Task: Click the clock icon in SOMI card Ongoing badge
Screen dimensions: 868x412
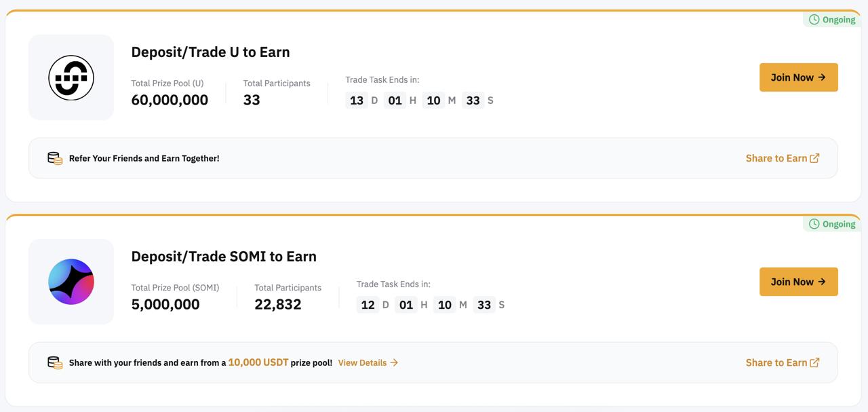Action: pos(814,224)
